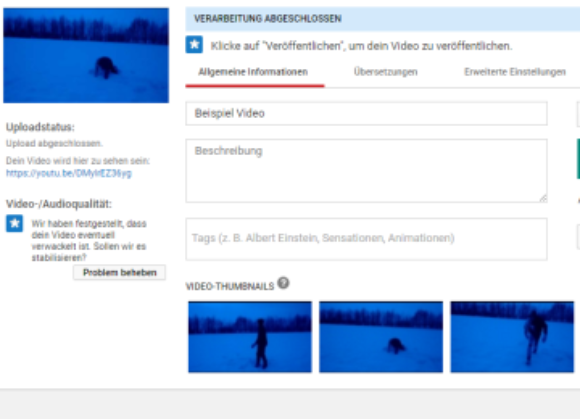Open the youtu.be video link
The image size is (580, 419).
69,173
